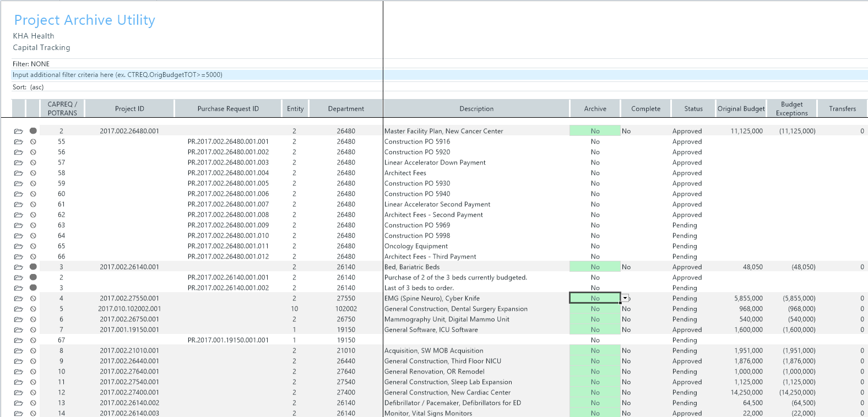
Task: Select the original budget value 14,250,000
Action: [x=746, y=392]
